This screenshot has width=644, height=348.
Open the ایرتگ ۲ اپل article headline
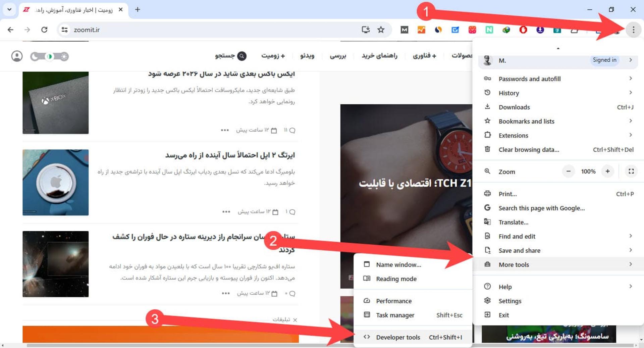pyautogui.click(x=230, y=155)
